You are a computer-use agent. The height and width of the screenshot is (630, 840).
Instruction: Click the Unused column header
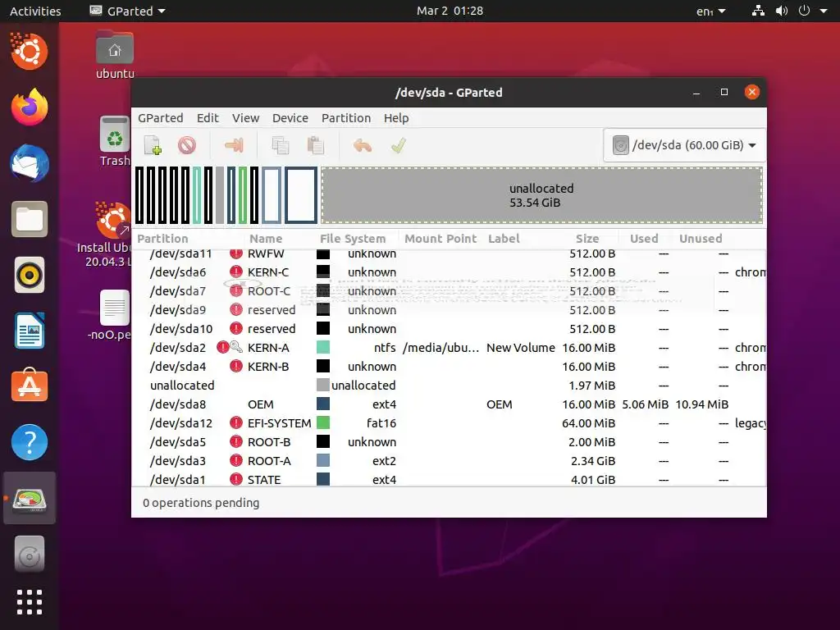pyautogui.click(x=701, y=239)
